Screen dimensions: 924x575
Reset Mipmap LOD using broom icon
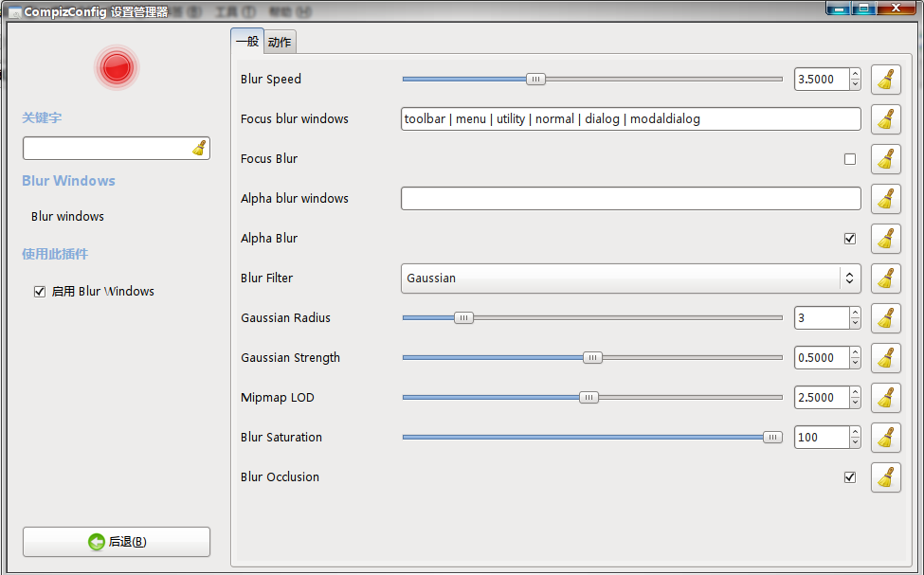click(x=886, y=398)
